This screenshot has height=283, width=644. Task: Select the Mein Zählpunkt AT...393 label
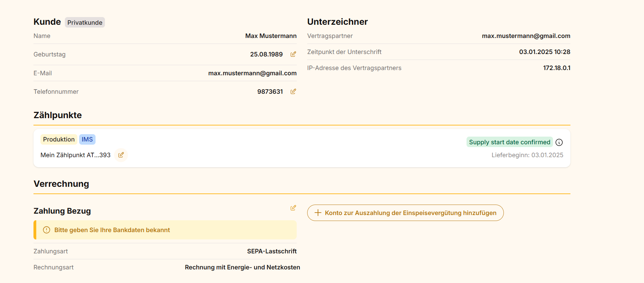coord(75,155)
